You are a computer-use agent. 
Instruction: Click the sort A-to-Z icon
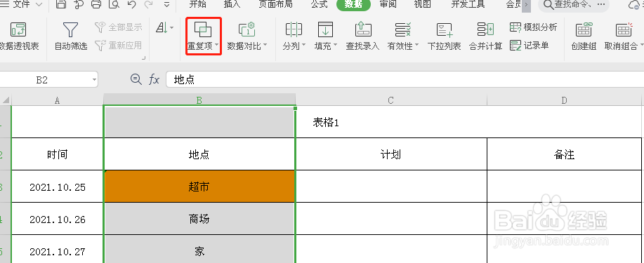[161, 28]
